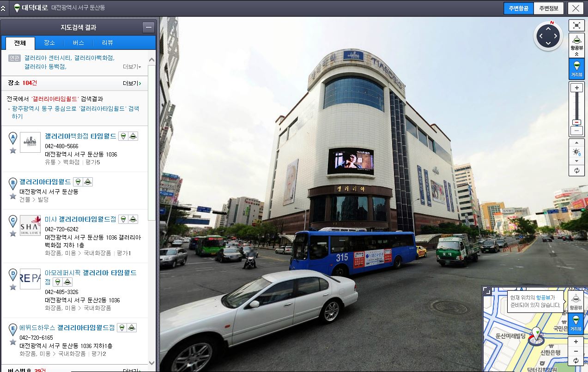
Task: Bookmark result B with star icon
Action: (13, 196)
